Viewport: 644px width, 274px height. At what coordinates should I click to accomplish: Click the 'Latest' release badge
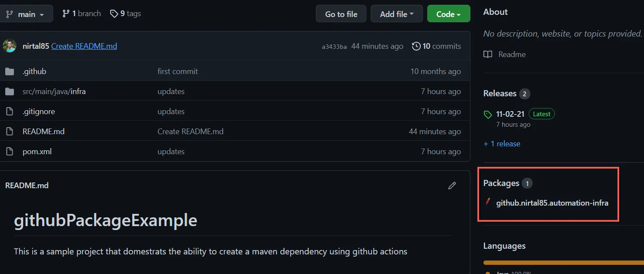[x=542, y=114]
